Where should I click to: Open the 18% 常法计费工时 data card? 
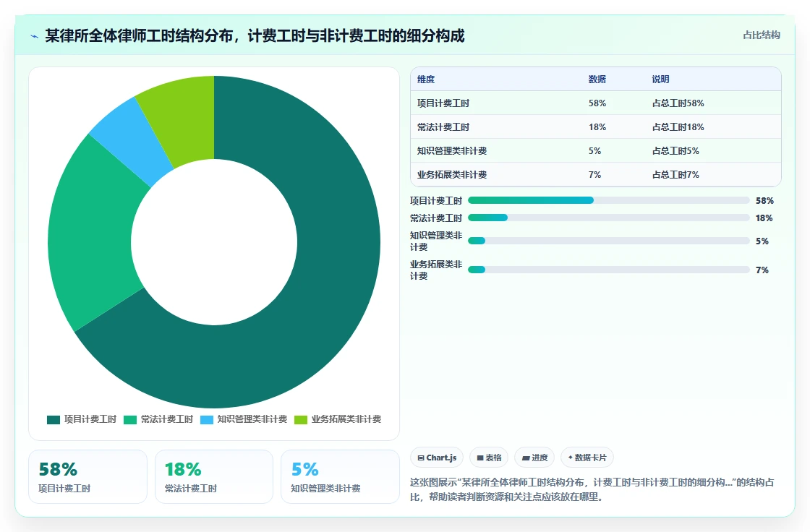coord(214,477)
